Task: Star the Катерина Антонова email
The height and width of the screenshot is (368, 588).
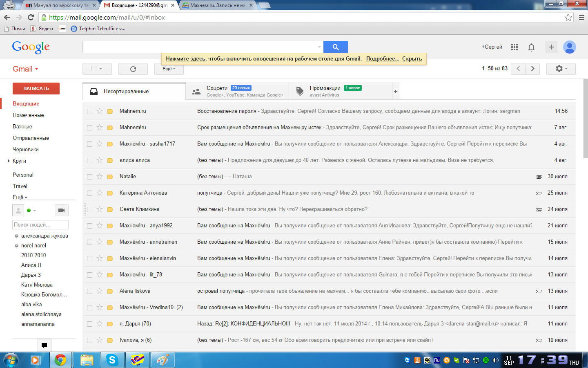Action: coord(100,193)
